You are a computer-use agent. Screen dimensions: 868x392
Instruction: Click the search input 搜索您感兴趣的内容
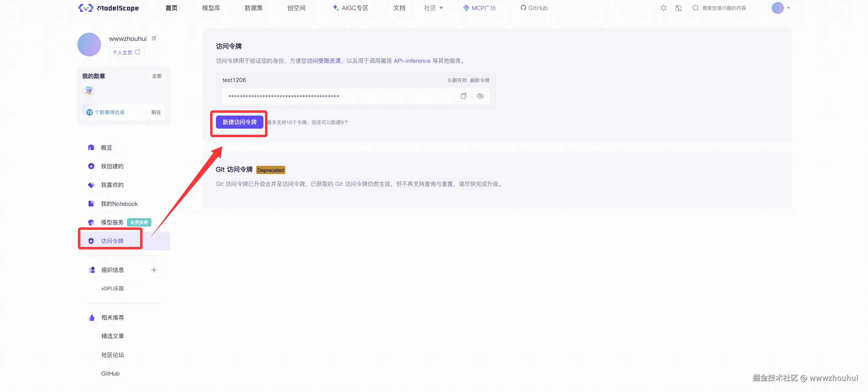pyautogui.click(x=724, y=8)
